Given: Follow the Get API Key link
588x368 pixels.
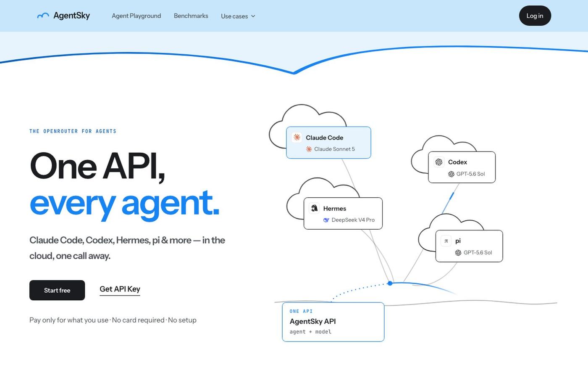Looking at the screenshot, I should pos(120,289).
